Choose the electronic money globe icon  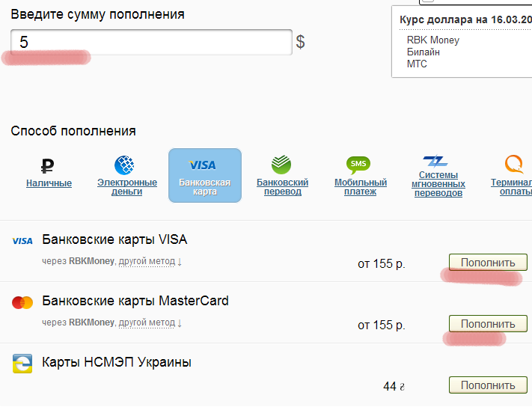click(124, 165)
